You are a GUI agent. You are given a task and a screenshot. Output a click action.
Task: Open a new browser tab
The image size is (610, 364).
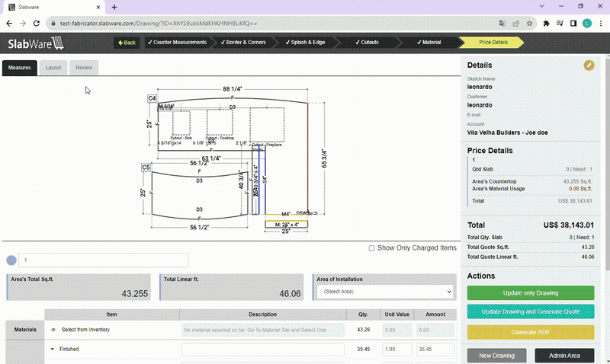[x=114, y=7]
